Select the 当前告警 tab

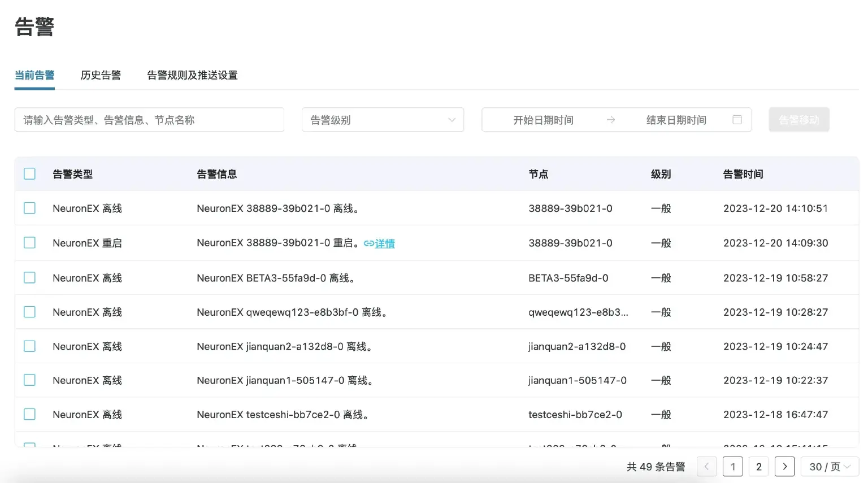coord(34,75)
